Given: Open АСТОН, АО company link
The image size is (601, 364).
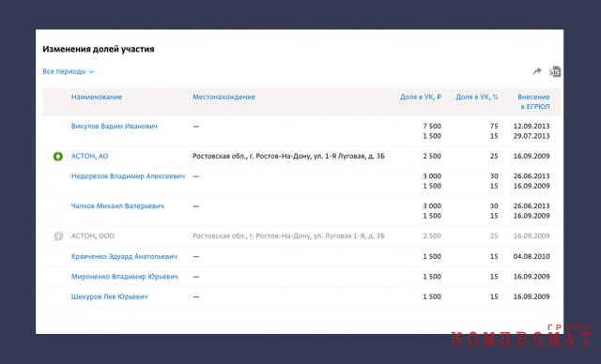Looking at the screenshot, I should pos(90,156).
